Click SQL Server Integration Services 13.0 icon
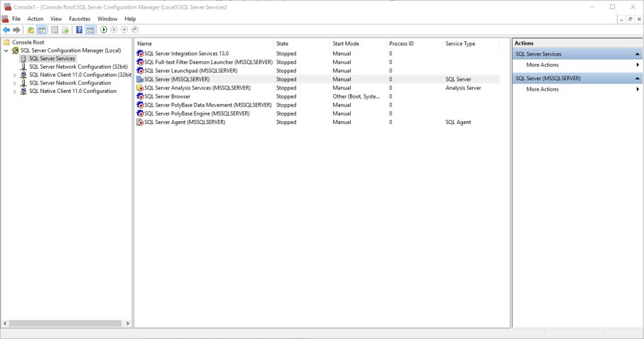 (x=140, y=53)
